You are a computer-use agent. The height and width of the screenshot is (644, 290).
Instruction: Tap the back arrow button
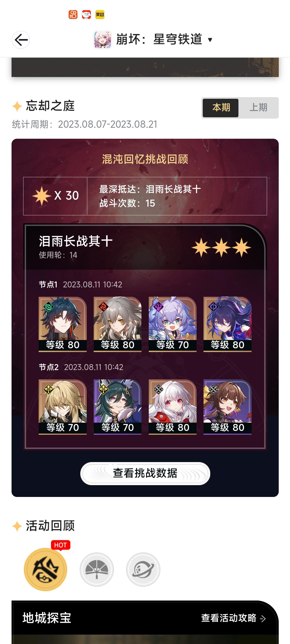pyautogui.click(x=21, y=40)
